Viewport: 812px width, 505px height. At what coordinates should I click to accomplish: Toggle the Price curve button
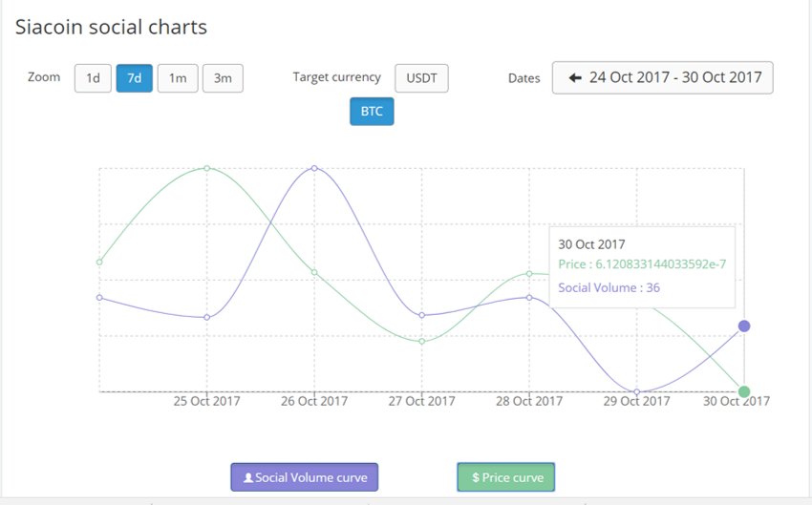click(x=506, y=477)
